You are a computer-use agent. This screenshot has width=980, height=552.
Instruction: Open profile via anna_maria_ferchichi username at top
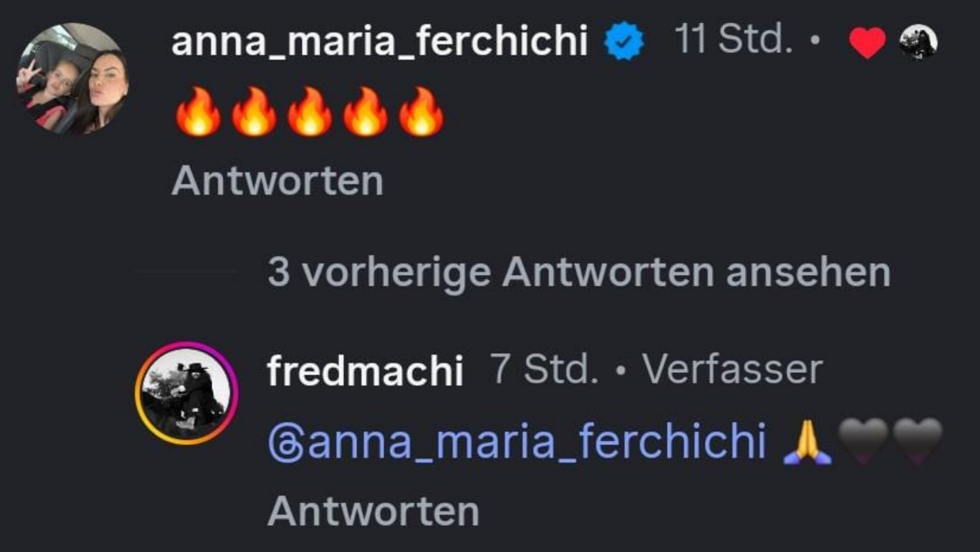pos(379,41)
